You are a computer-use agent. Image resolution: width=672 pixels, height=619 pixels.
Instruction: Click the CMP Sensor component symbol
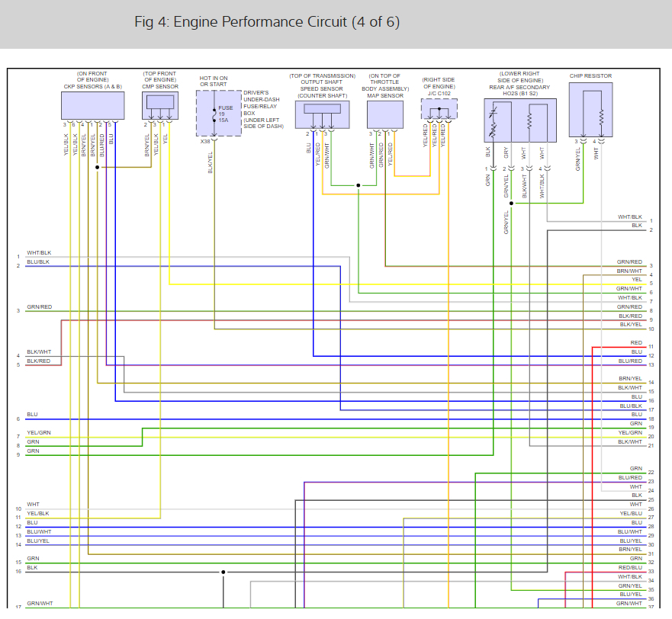coord(160,104)
